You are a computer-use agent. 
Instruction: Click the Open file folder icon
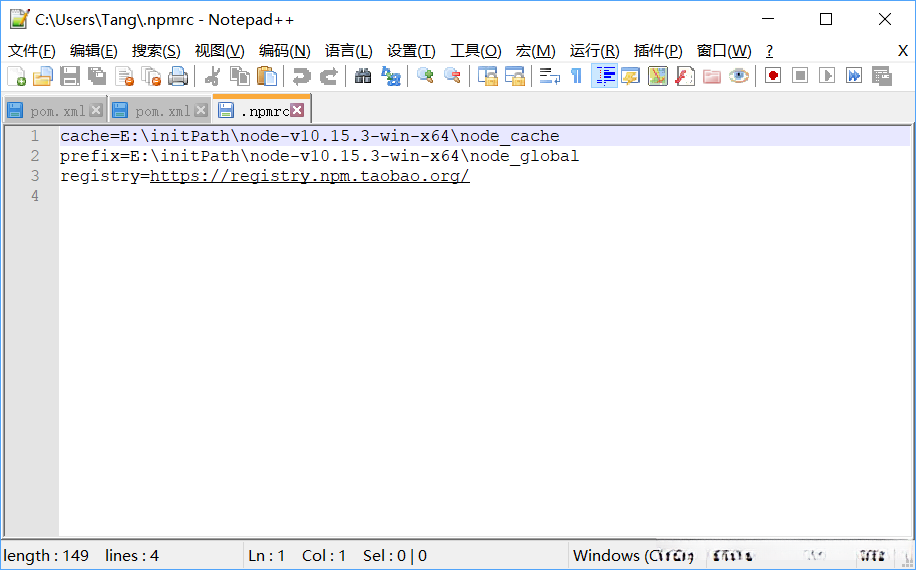(x=43, y=76)
